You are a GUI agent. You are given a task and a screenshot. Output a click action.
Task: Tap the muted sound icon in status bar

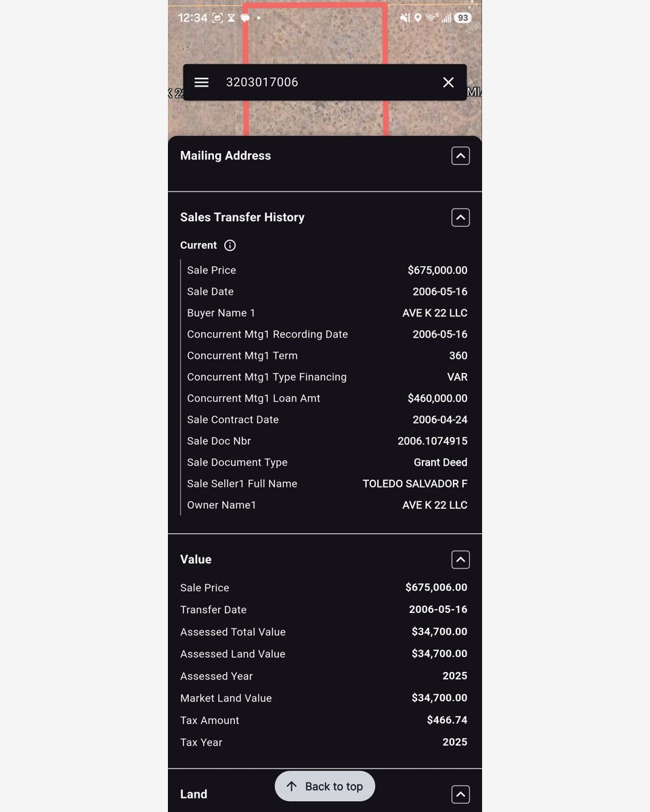(x=406, y=18)
